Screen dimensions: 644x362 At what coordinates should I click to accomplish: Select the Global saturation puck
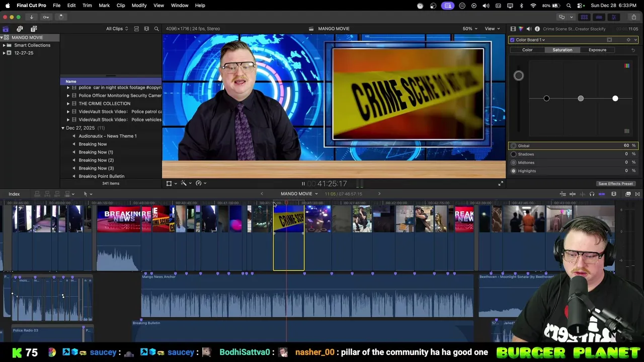tap(518, 76)
